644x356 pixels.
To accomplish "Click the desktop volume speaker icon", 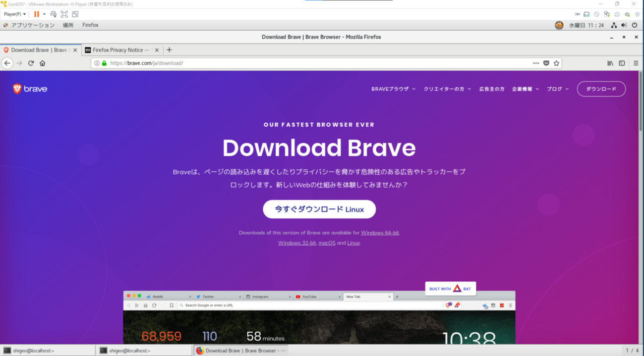I will [624, 25].
